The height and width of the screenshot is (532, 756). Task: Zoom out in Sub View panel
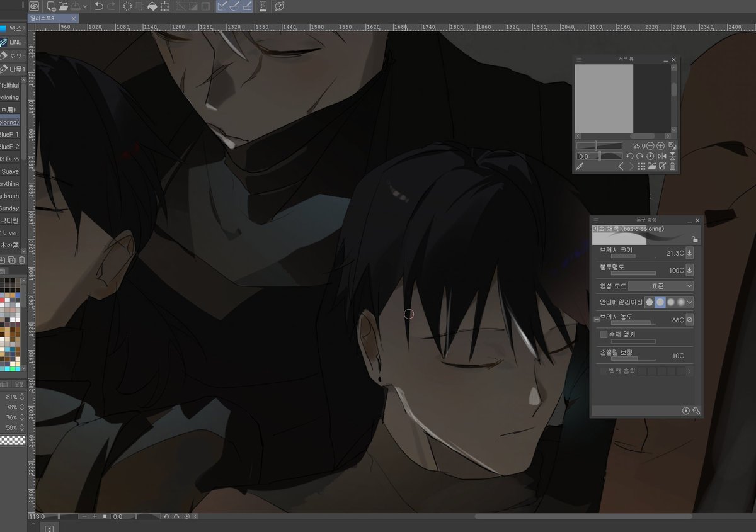[651, 146]
